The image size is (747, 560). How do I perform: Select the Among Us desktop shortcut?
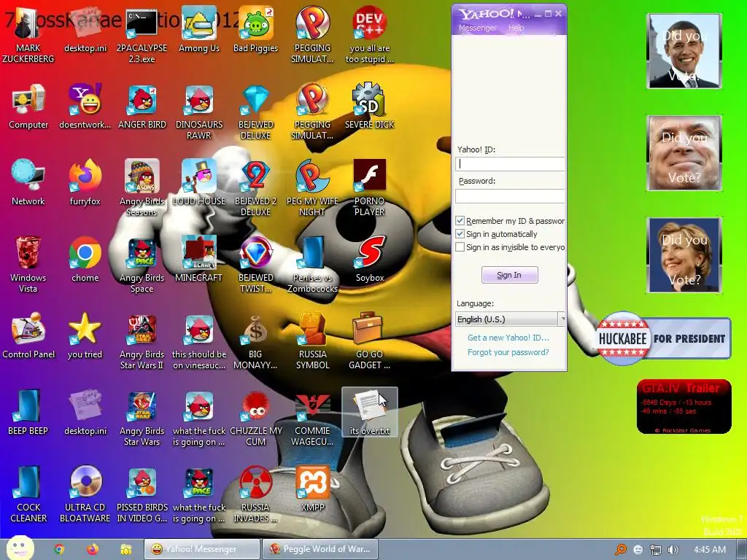[198, 29]
